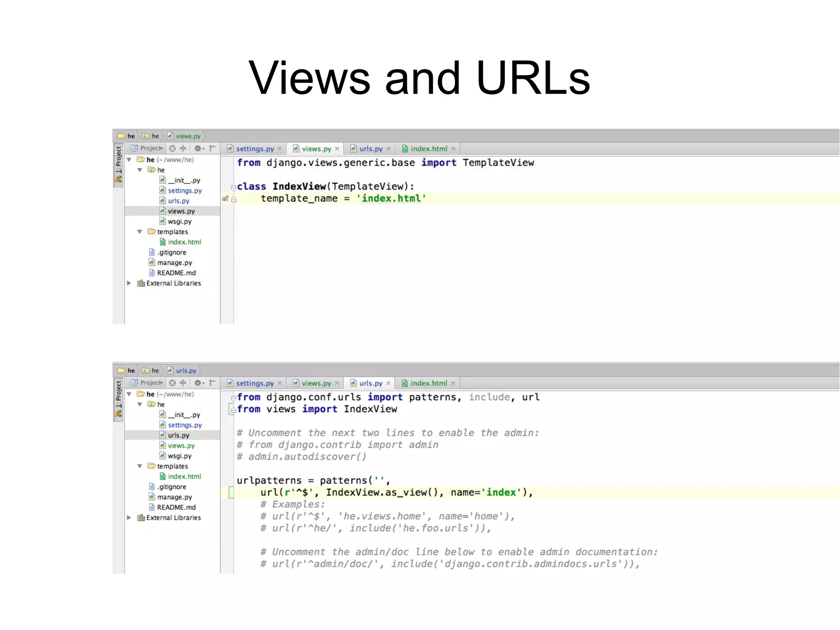The image size is (840, 630).
Task: Close urls.py tab in top editor
Action: (x=388, y=149)
